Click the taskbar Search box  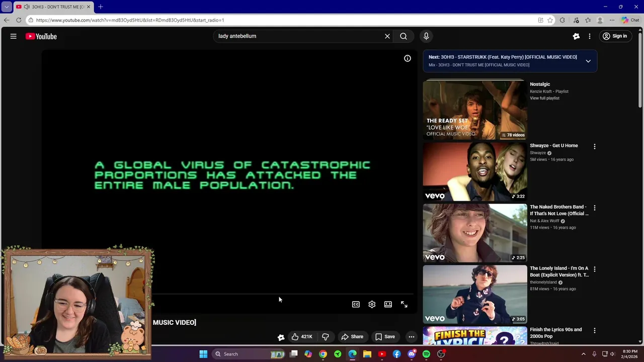click(250, 354)
